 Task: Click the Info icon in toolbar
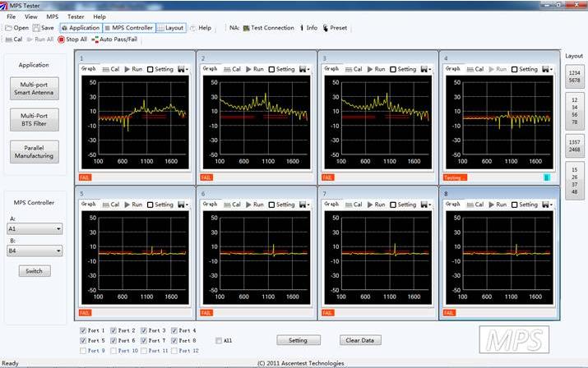click(x=302, y=28)
